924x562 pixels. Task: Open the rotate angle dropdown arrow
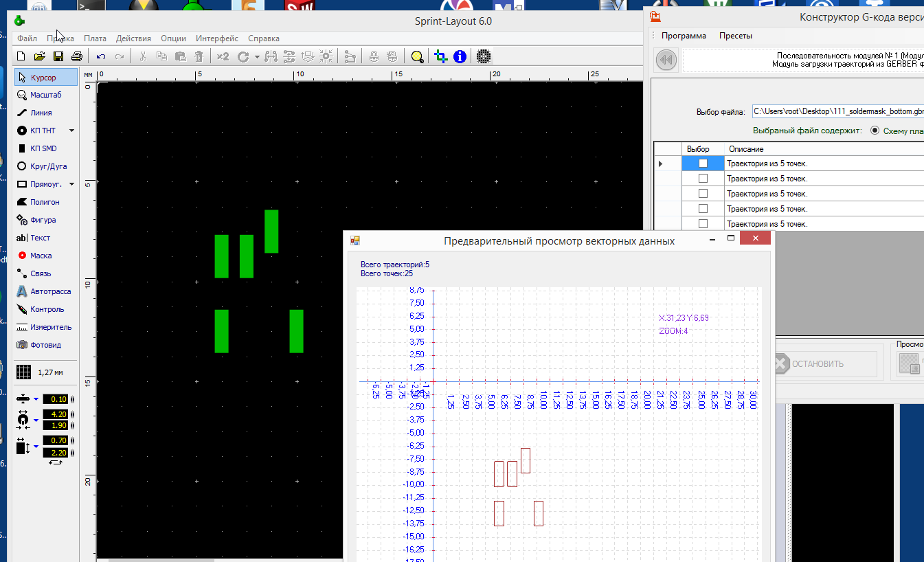257,57
